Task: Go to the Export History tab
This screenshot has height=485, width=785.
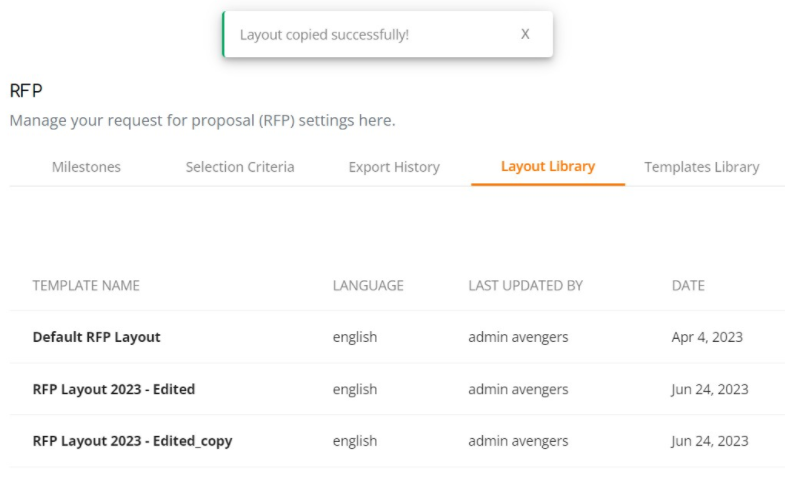Action: [394, 167]
